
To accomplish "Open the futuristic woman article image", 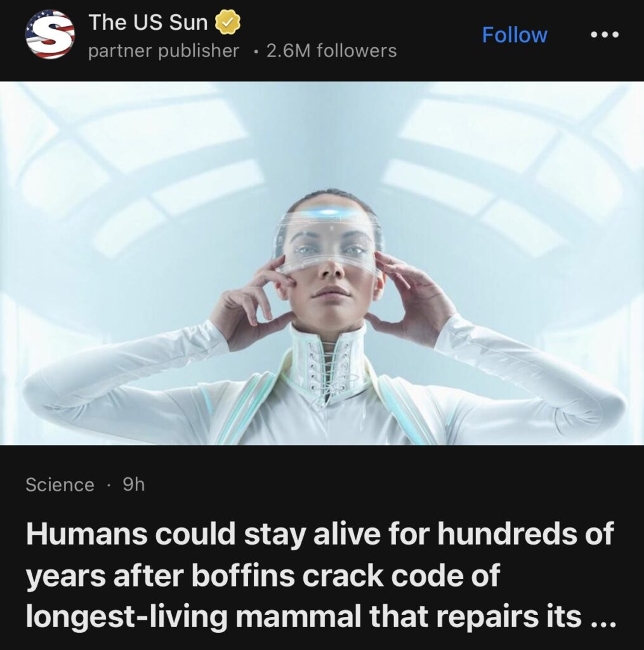I will pos(322,263).
